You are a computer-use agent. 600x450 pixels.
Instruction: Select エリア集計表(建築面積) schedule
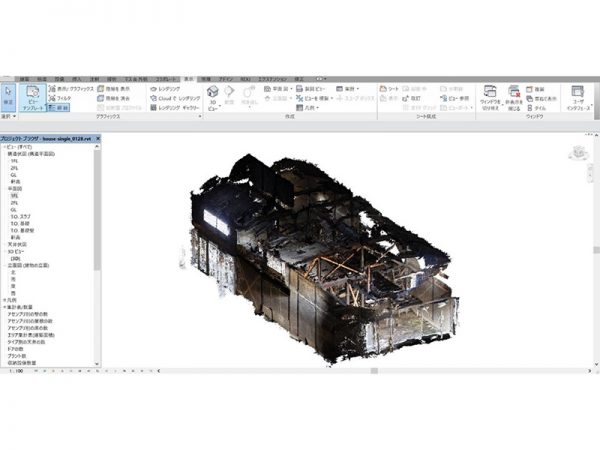click(31, 335)
